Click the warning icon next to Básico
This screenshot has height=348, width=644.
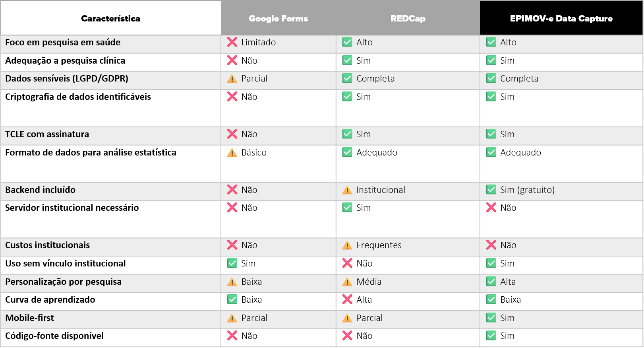tap(232, 153)
